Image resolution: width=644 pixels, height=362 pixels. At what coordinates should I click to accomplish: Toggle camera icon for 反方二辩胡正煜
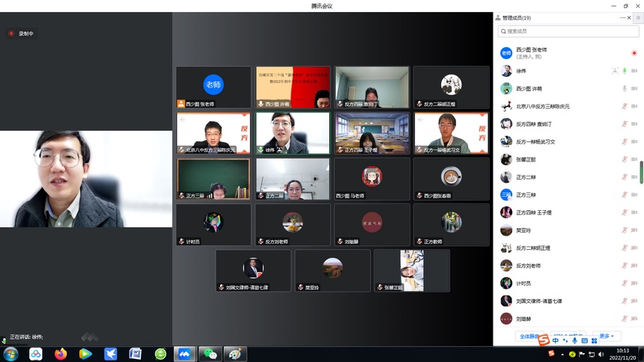634,248
